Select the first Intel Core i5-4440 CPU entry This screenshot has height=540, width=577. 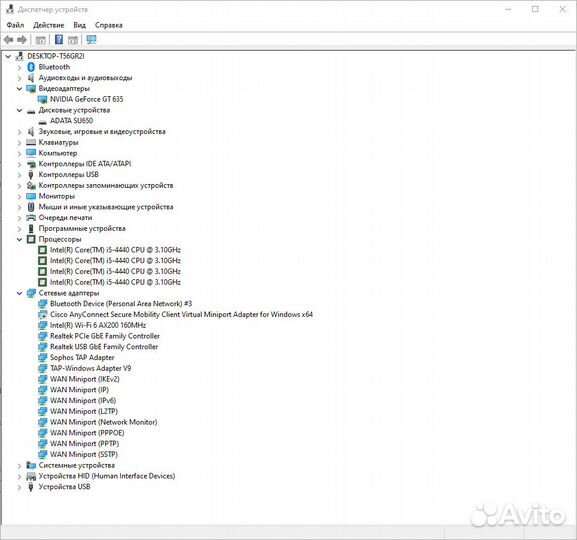point(115,250)
